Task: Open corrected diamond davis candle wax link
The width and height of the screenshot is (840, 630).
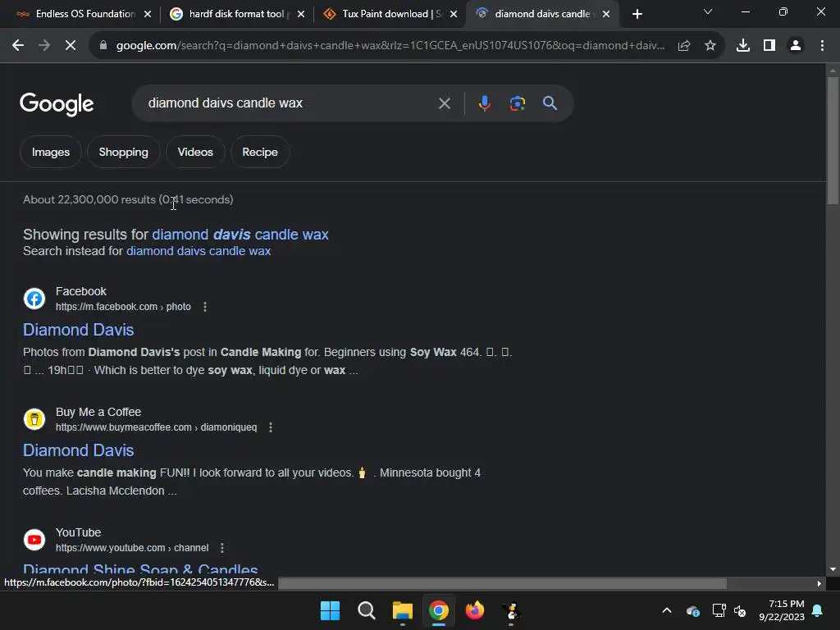Action: pos(240,235)
